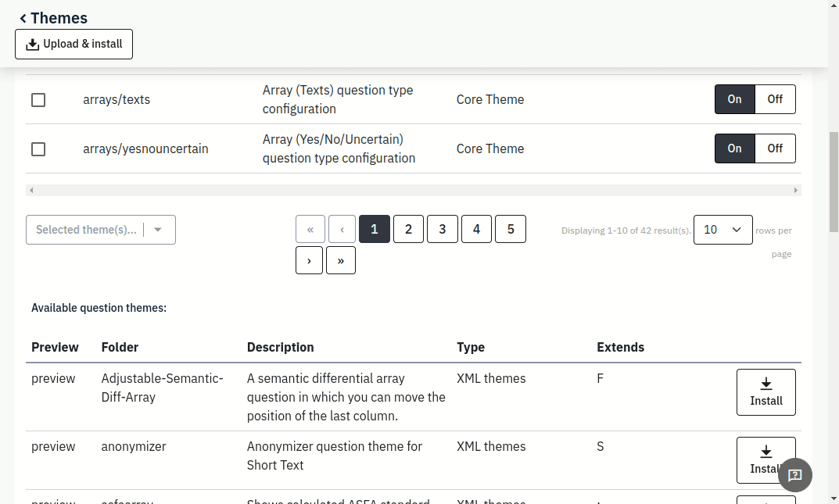Open the Selected theme(s) dropdown

(x=101, y=230)
